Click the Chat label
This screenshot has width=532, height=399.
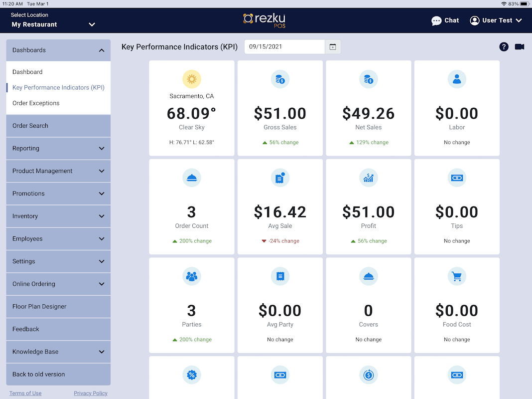(452, 20)
